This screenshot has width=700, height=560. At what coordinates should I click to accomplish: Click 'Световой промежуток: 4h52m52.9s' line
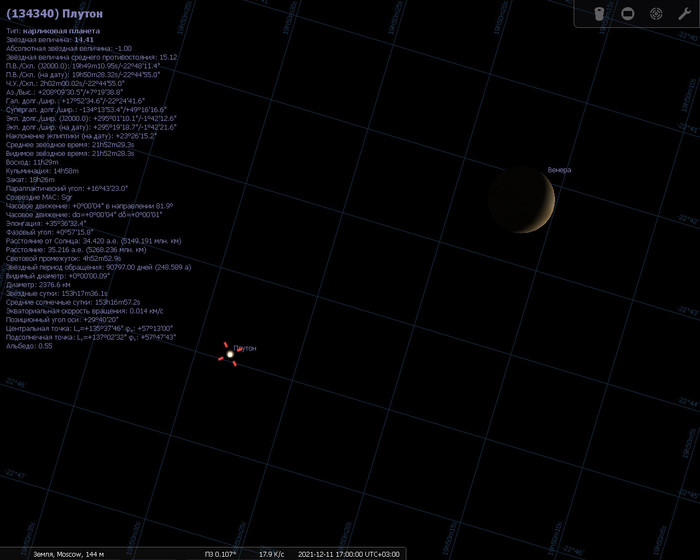(x=63, y=258)
